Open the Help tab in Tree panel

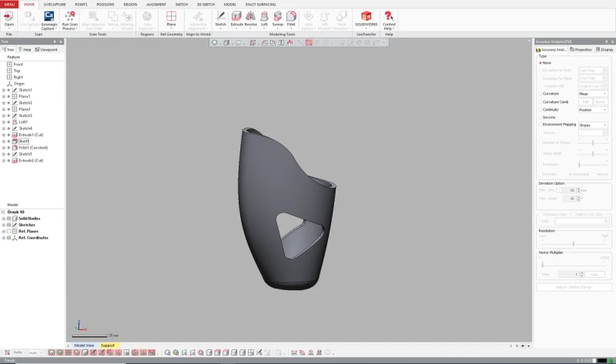click(x=25, y=49)
